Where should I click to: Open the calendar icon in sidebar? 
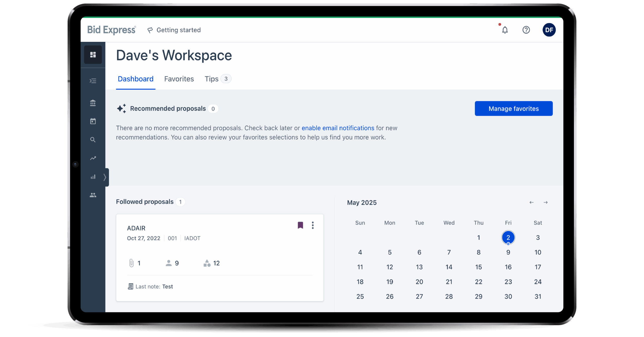pyautogui.click(x=93, y=121)
